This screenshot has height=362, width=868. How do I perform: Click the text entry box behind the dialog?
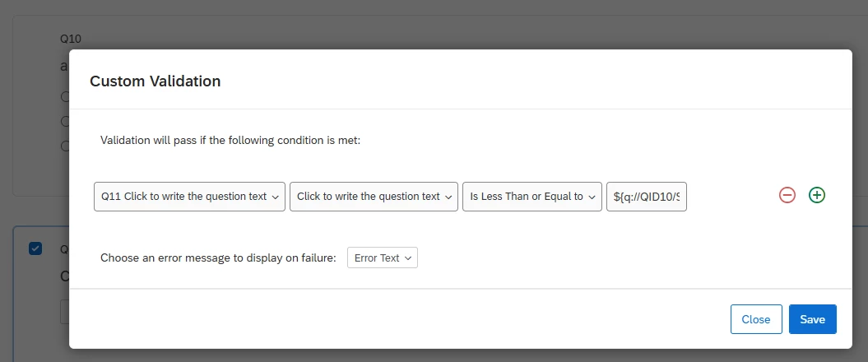coord(64,312)
